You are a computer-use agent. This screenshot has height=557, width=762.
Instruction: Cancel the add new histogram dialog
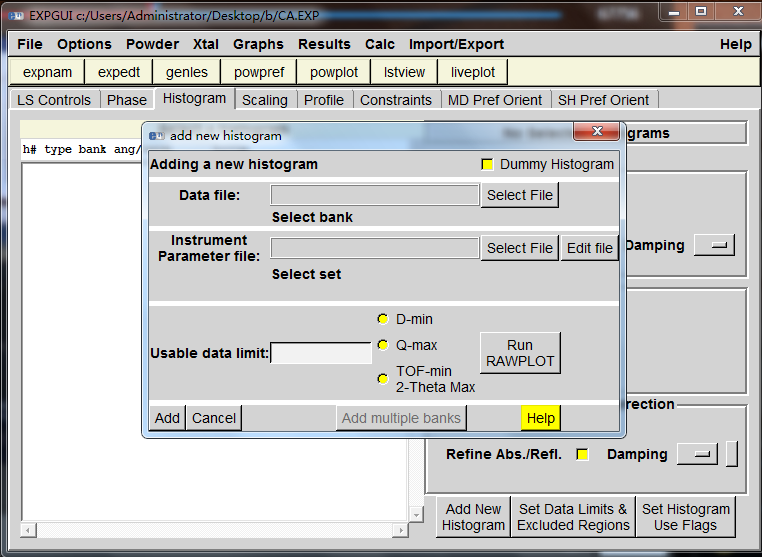(214, 418)
